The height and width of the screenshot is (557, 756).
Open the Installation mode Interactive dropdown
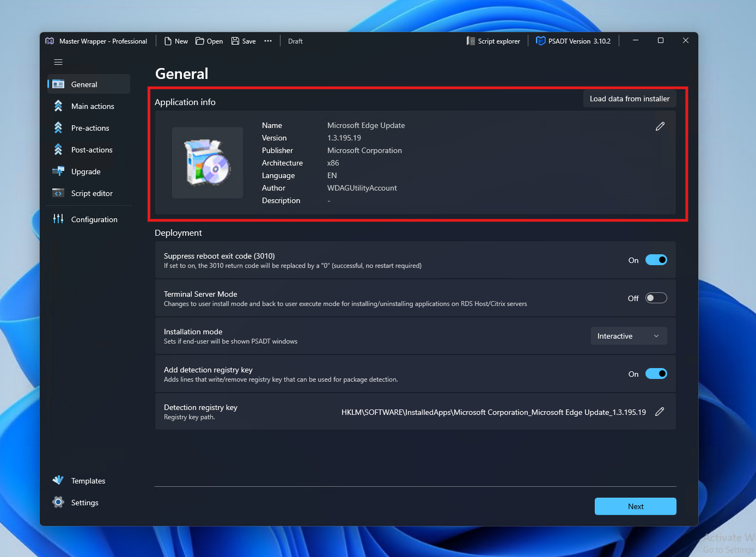[629, 336]
